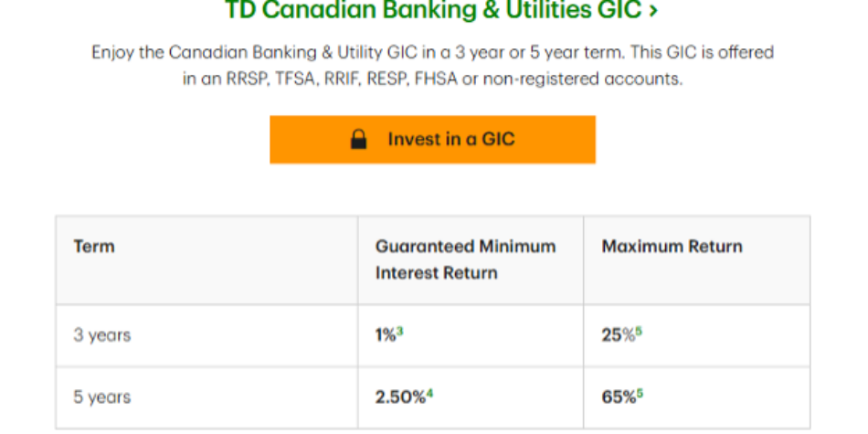Click the Maximum Return column header
The image size is (868, 434).
coord(672,247)
